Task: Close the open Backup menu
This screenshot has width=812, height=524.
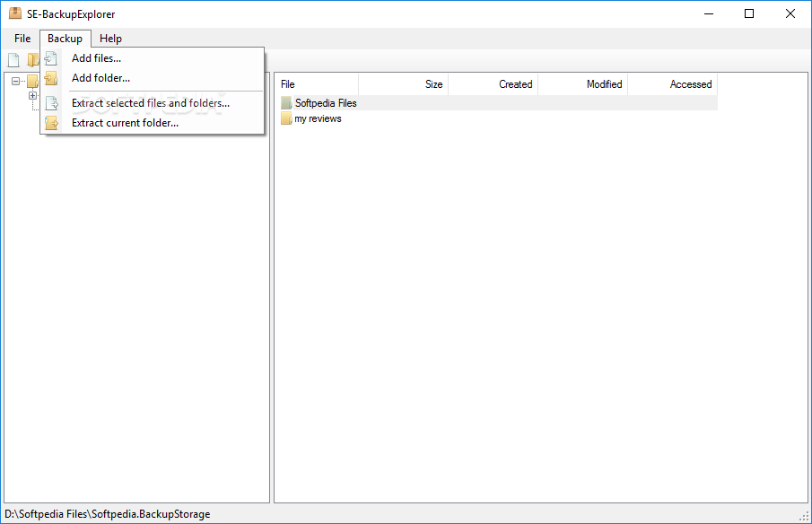Action: (65, 39)
